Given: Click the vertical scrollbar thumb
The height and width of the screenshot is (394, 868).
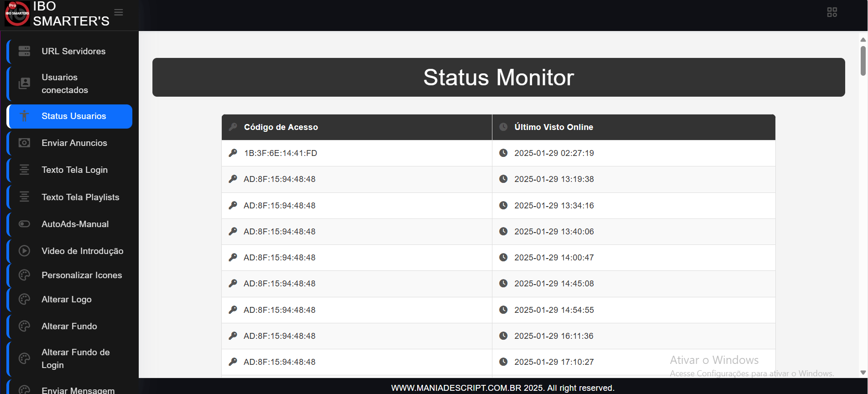Looking at the screenshot, I should [863, 60].
